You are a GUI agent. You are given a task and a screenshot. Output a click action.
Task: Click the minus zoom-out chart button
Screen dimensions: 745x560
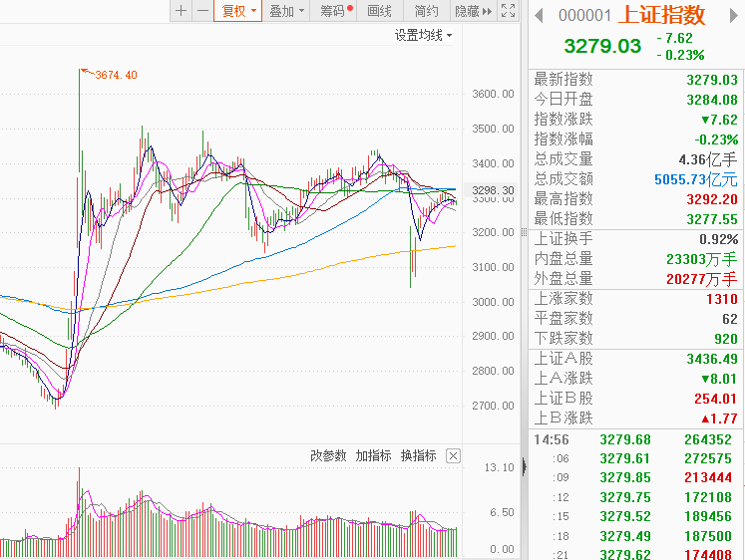(202, 11)
